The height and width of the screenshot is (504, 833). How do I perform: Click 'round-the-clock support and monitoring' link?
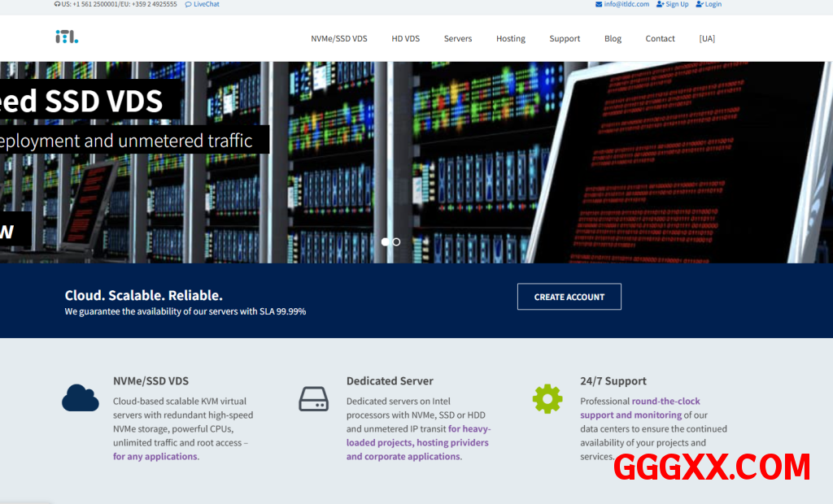639,408
